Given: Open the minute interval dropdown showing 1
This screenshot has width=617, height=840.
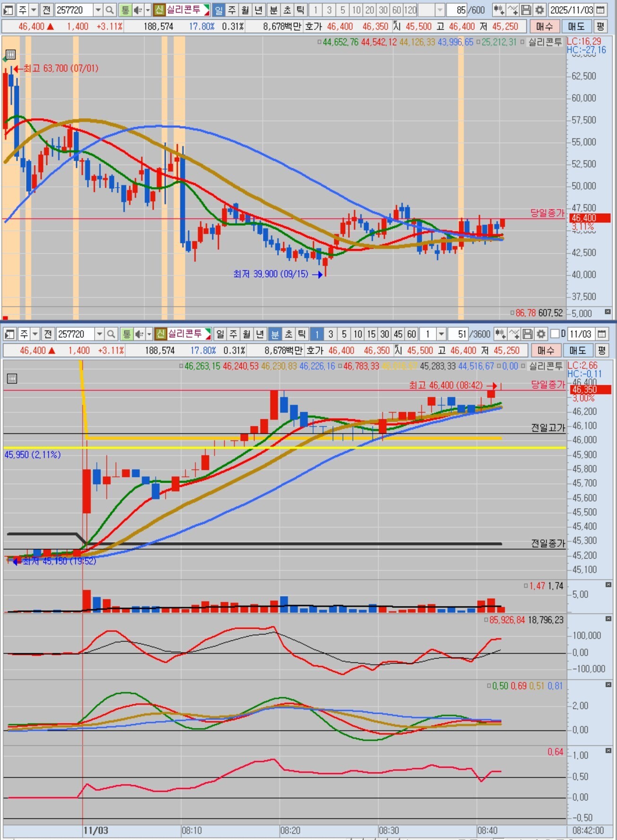Looking at the screenshot, I should pos(441,334).
